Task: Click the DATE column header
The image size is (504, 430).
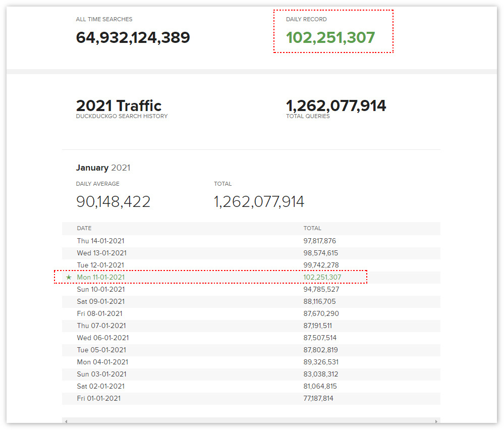Action: tap(84, 229)
